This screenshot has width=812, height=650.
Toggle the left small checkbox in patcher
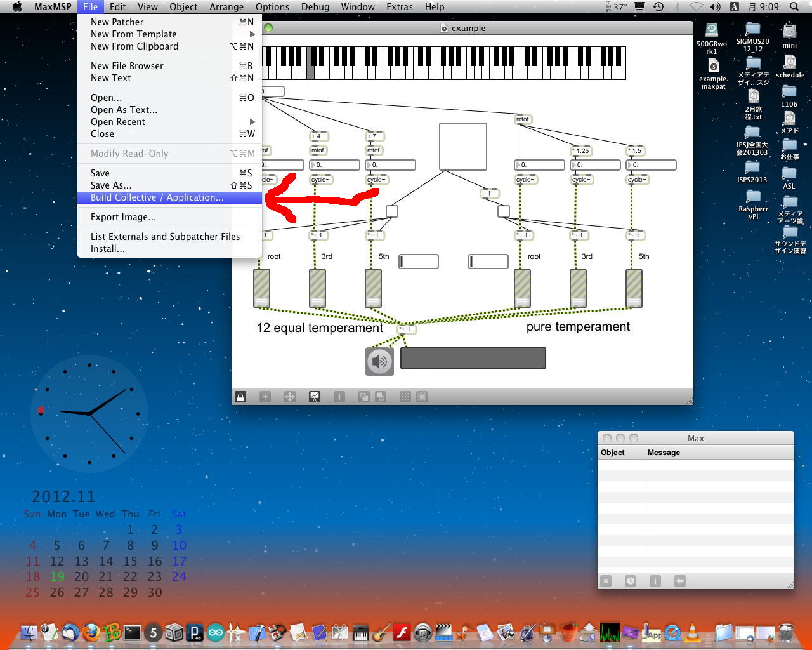tap(392, 211)
